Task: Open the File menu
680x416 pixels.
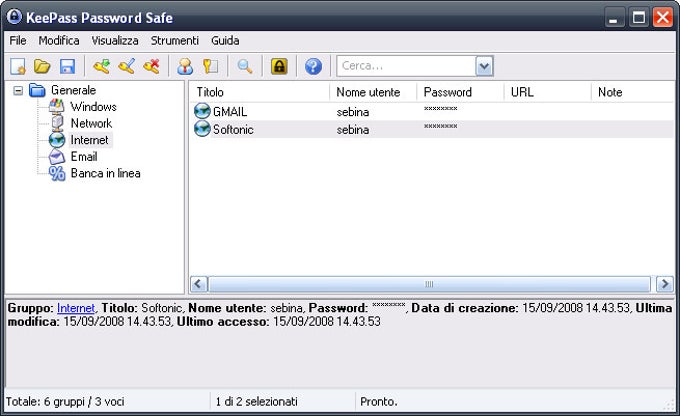Action: (18, 40)
